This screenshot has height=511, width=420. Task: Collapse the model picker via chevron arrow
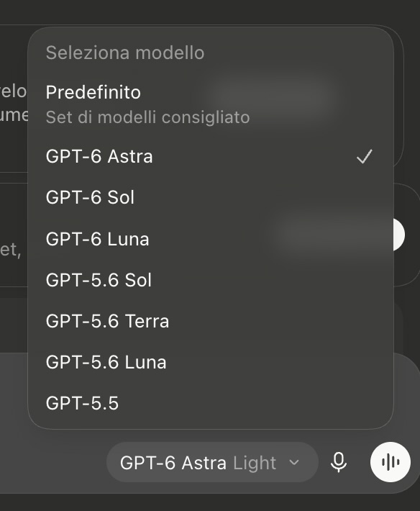point(294,462)
